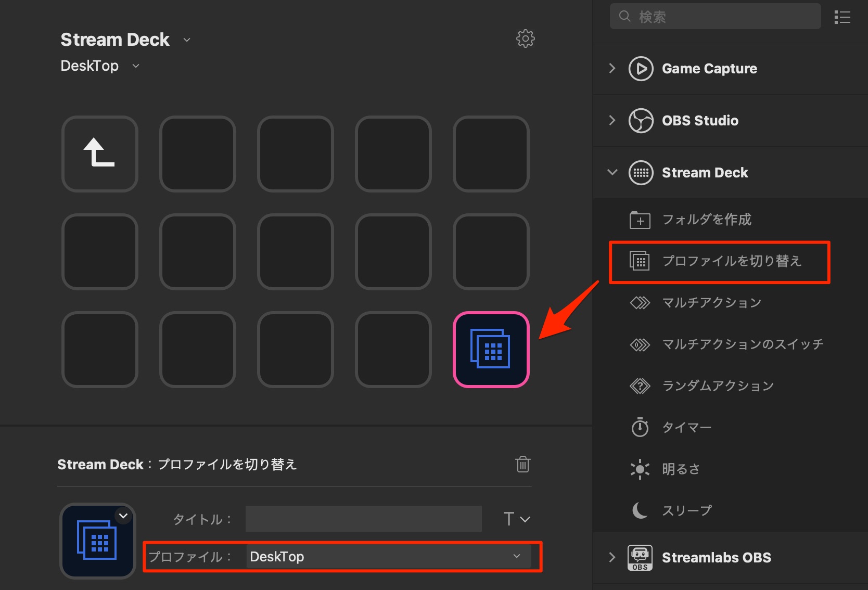
Task: Click the 検索 search field
Action: click(715, 17)
